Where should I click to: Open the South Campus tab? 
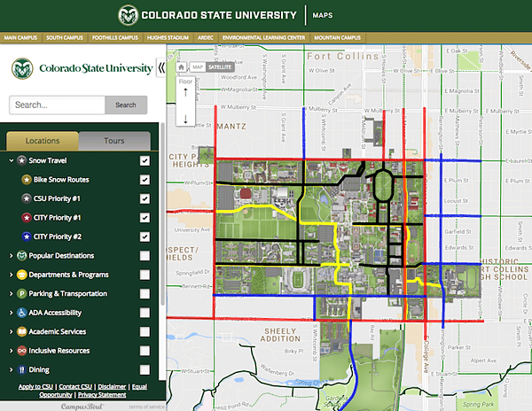[65, 37]
